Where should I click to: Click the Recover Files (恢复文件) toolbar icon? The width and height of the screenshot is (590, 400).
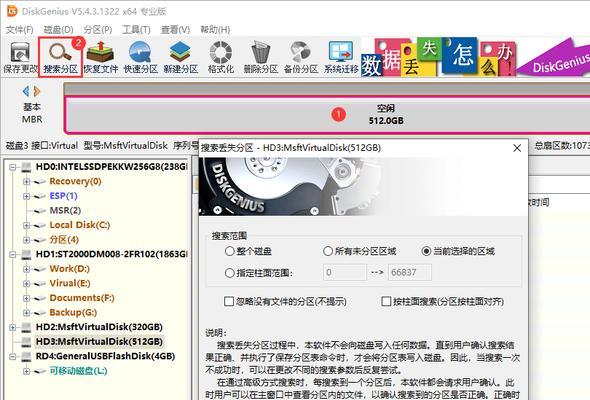(100, 57)
